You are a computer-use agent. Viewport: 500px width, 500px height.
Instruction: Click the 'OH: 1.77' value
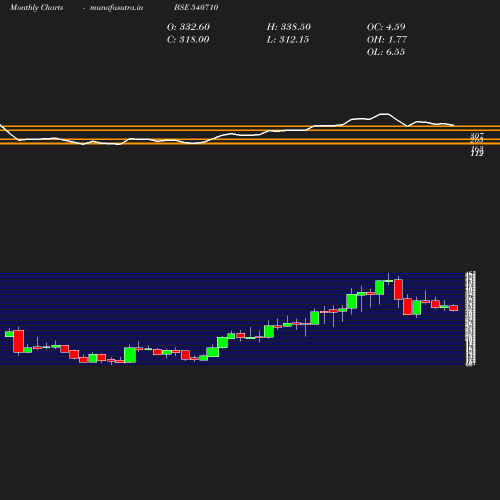point(387,40)
